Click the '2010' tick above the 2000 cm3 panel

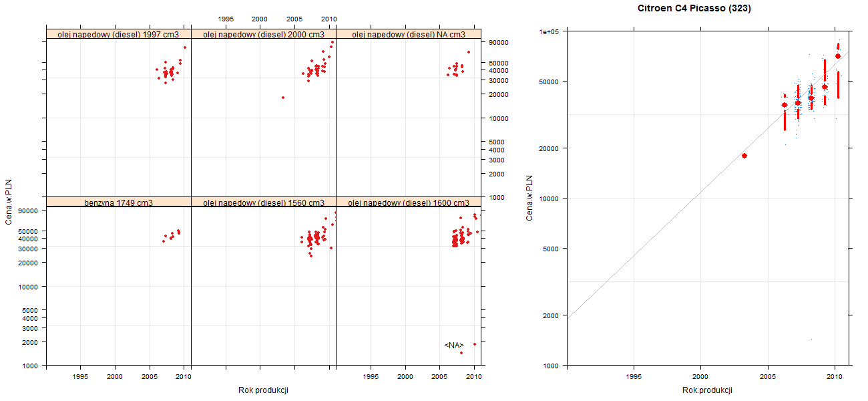[329, 19]
